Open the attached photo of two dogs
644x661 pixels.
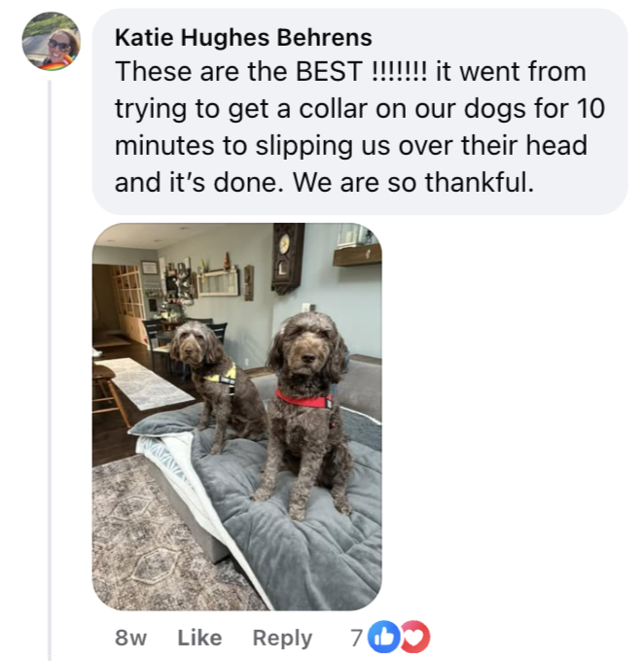237,417
